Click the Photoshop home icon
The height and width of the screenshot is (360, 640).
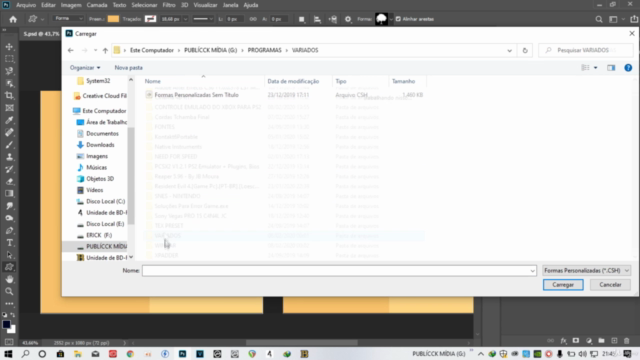pyautogui.click(x=13, y=19)
